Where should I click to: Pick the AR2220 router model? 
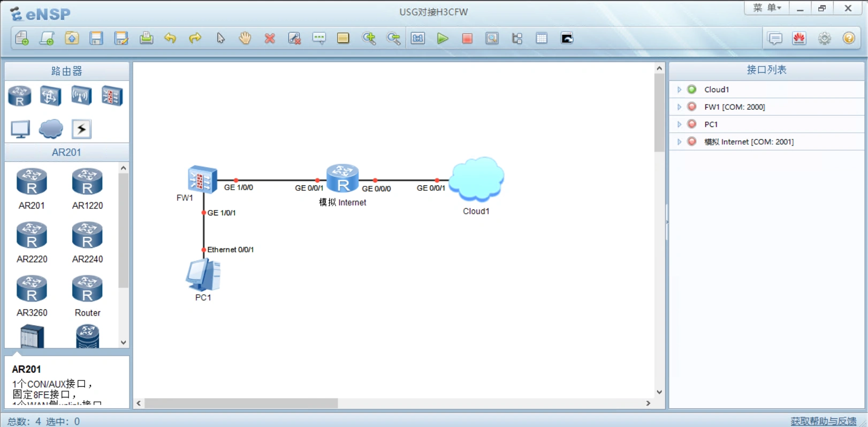32,242
